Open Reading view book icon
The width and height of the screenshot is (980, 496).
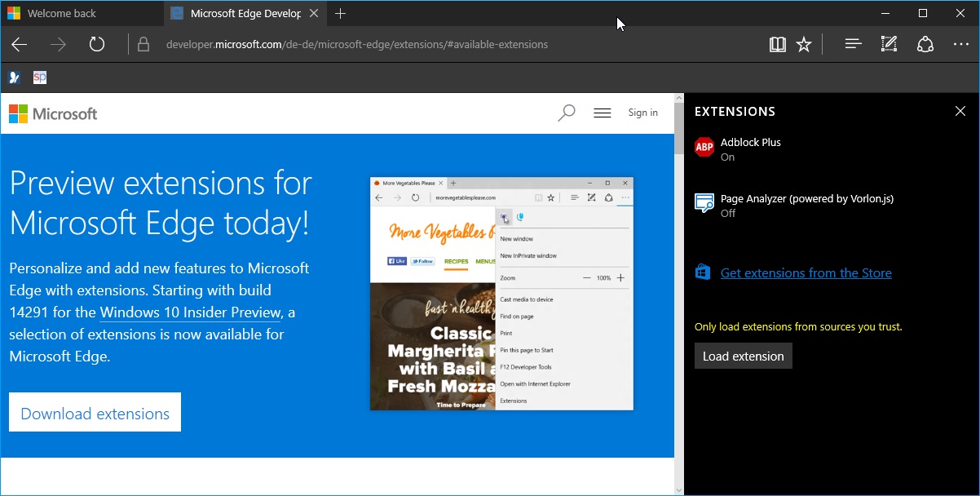coord(778,44)
